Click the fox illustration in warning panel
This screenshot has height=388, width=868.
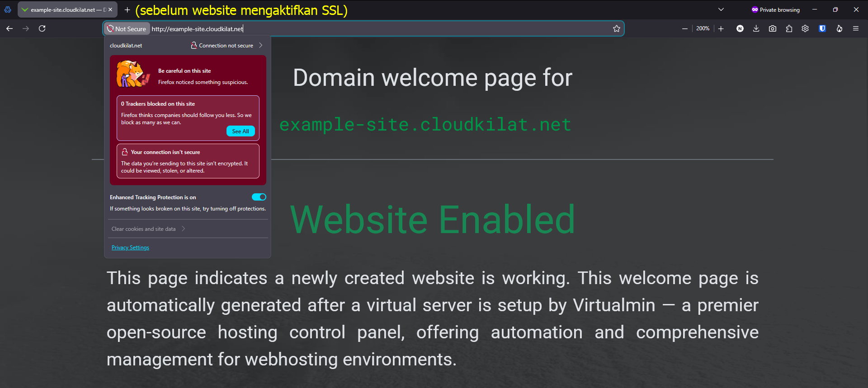click(x=133, y=74)
